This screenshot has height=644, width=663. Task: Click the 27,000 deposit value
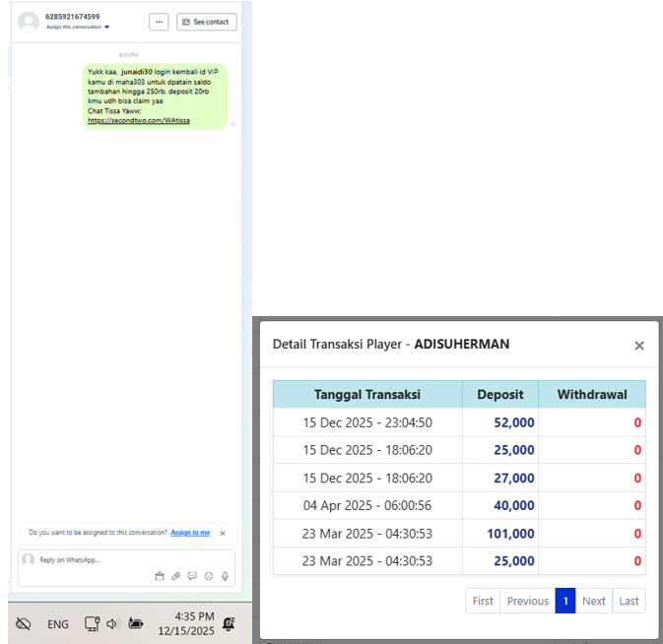click(x=513, y=478)
